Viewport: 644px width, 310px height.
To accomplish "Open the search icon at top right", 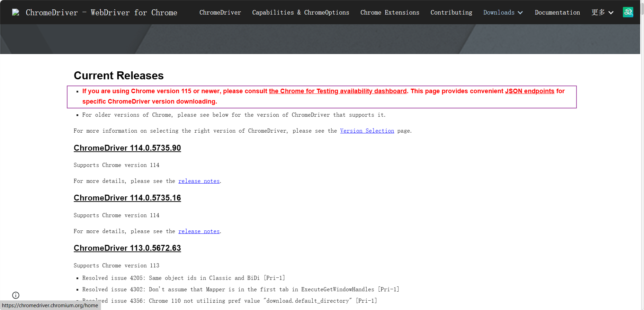I will tap(628, 12).
